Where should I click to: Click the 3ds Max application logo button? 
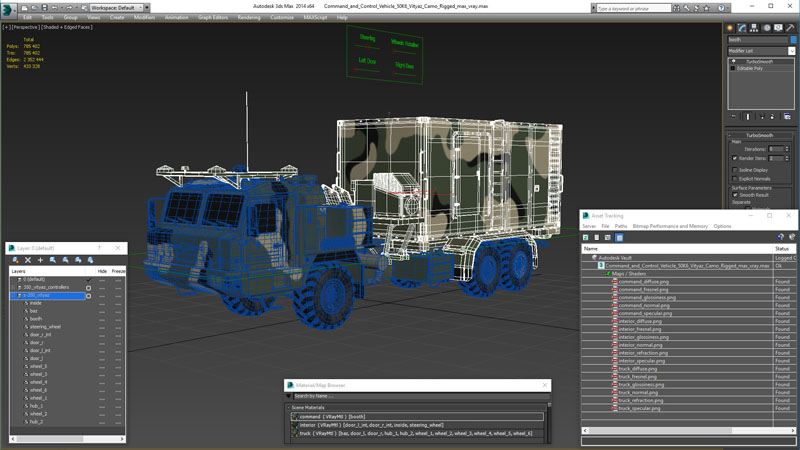[9, 7]
